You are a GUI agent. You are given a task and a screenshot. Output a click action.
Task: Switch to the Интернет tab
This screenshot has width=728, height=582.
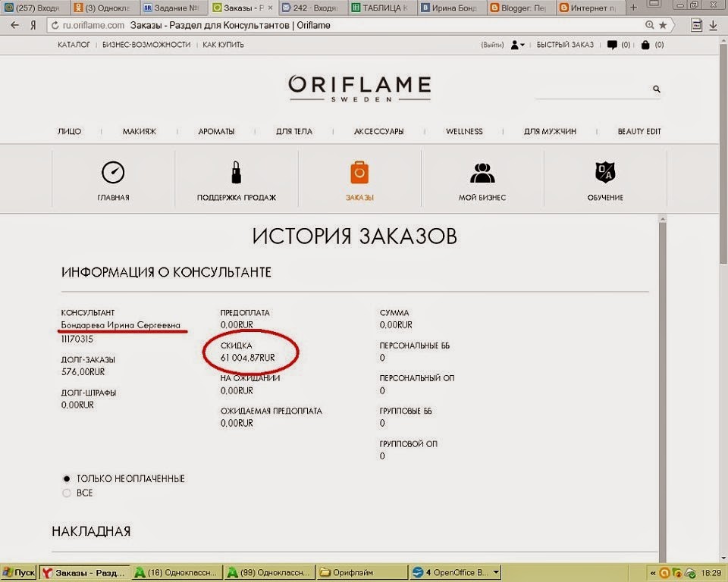[589, 8]
